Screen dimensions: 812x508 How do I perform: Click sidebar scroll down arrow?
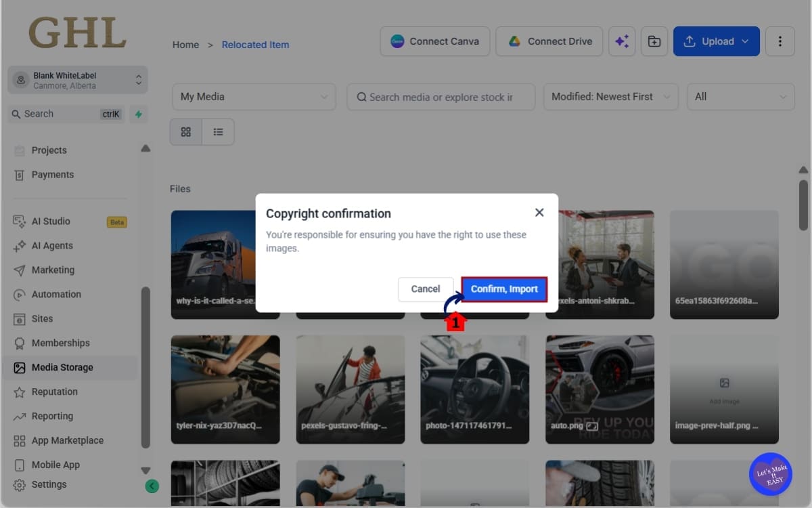[145, 470]
